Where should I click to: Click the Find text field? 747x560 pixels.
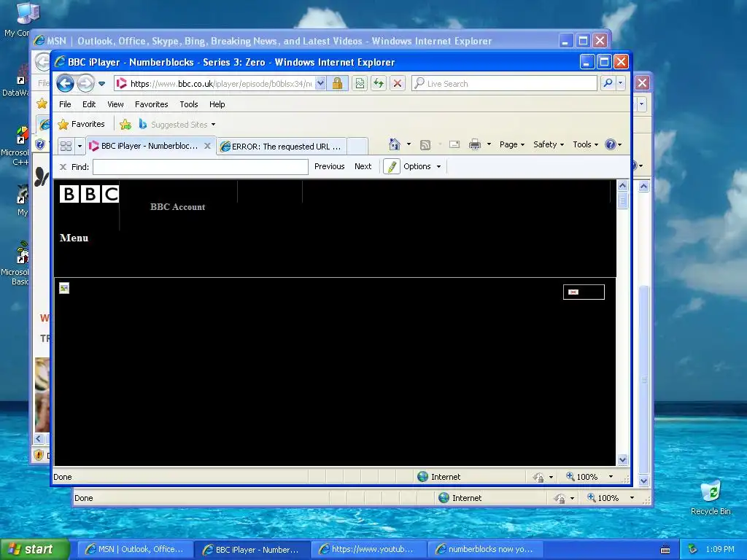point(201,167)
